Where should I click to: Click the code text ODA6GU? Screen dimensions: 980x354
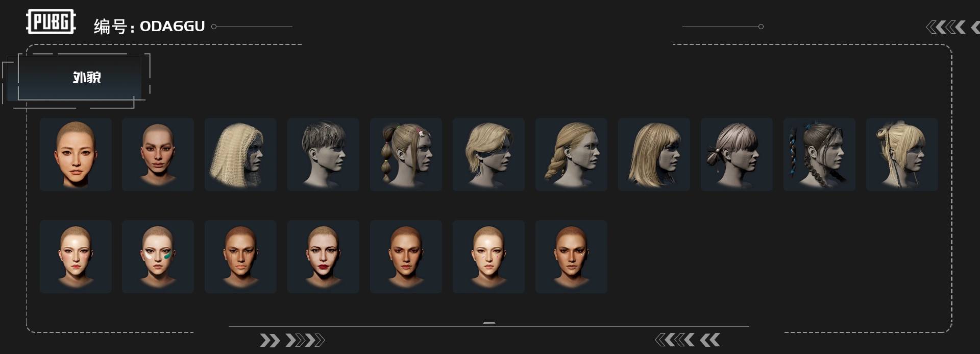[173, 26]
